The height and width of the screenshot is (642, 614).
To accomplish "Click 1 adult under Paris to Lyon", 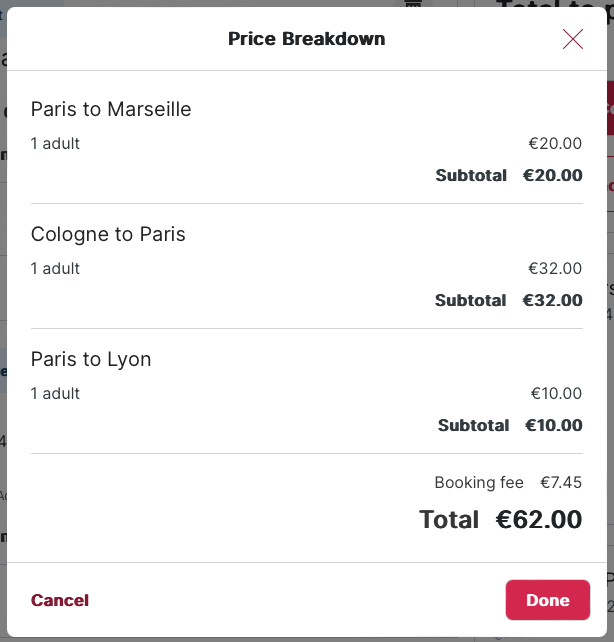I will [x=55, y=393].
